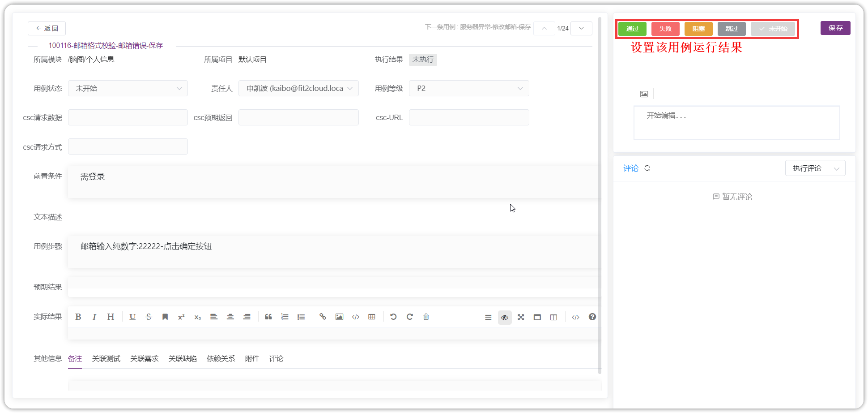Switch to the 依赖关系 tab

click(221, 359)
